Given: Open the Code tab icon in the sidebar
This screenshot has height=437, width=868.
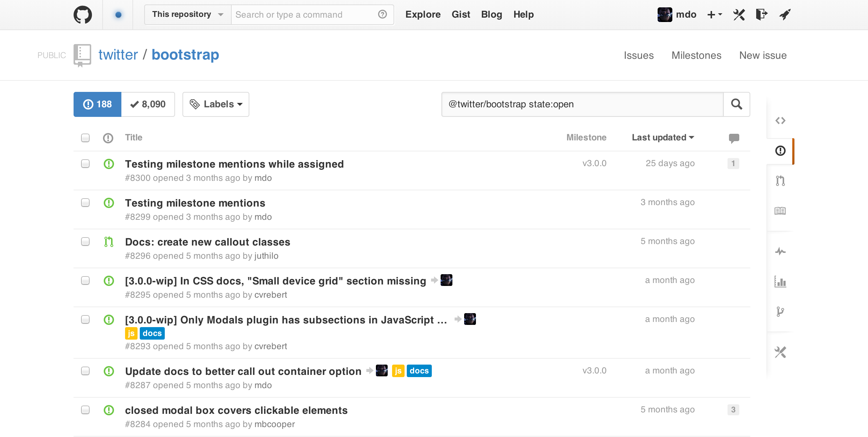Looking at the screenshot, I should coord(780,121).
